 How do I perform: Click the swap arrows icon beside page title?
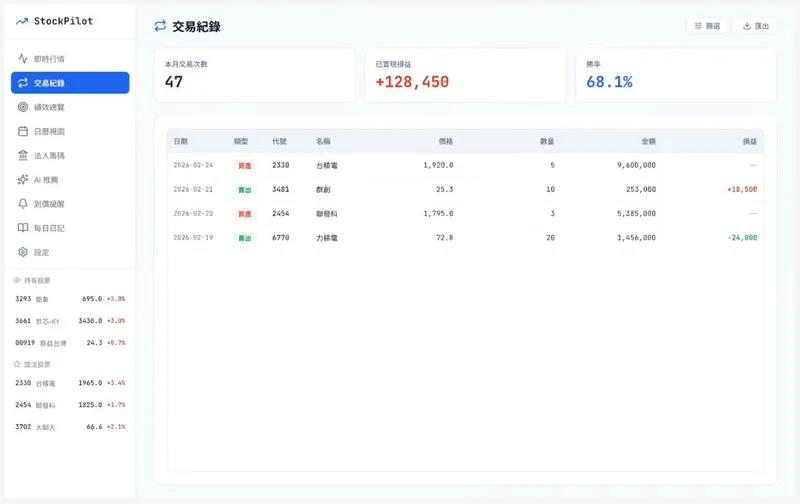coord(160,26)
